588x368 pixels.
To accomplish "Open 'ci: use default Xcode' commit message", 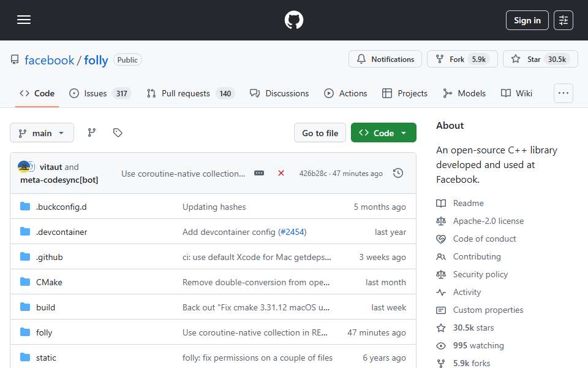I will click(x=257, y=257).
